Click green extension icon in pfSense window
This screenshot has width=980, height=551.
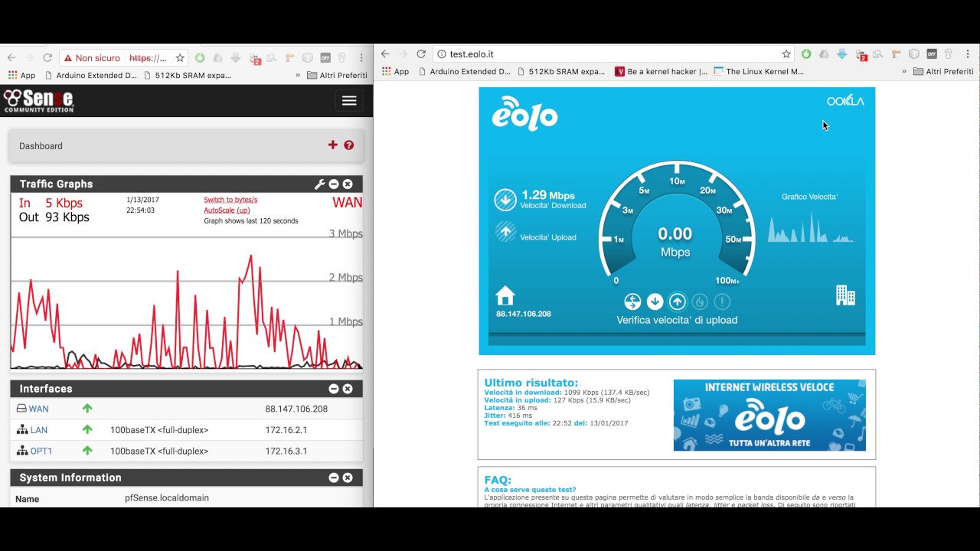pyautogui.click(x=200, y=58)
